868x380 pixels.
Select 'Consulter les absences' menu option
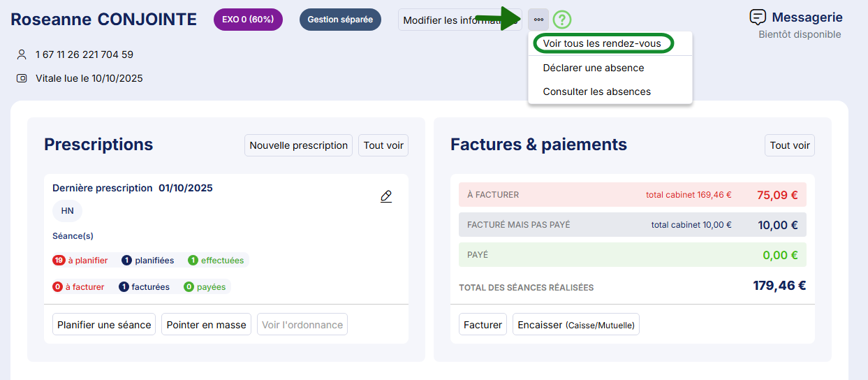pyautogui.click(x=597, y=92)
